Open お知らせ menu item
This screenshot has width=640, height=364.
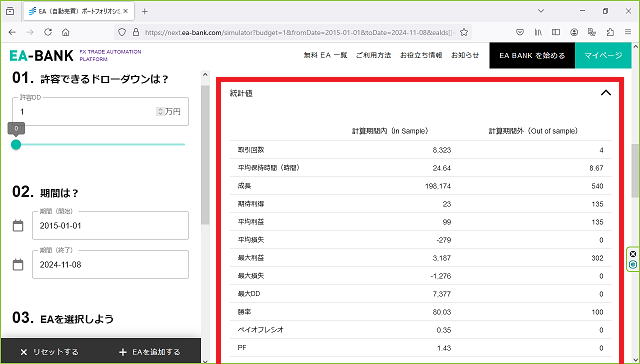pos(465,55)
